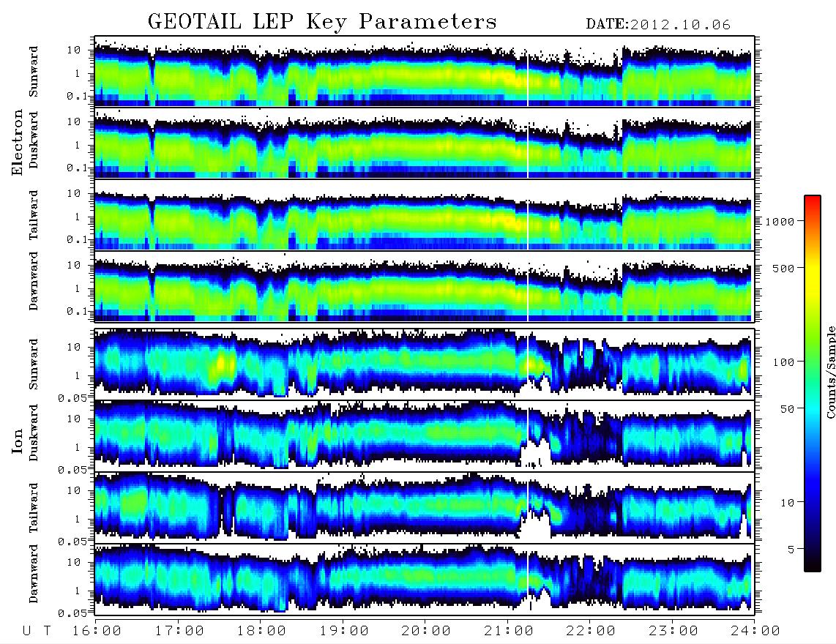Select the Ion Tailward panel label
Viewport: 836px width, 644px height.
[34, 508]
